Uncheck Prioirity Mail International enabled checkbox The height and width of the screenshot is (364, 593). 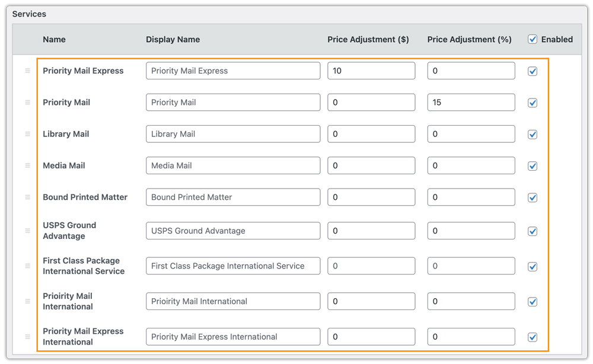click(x=533, y=302)
